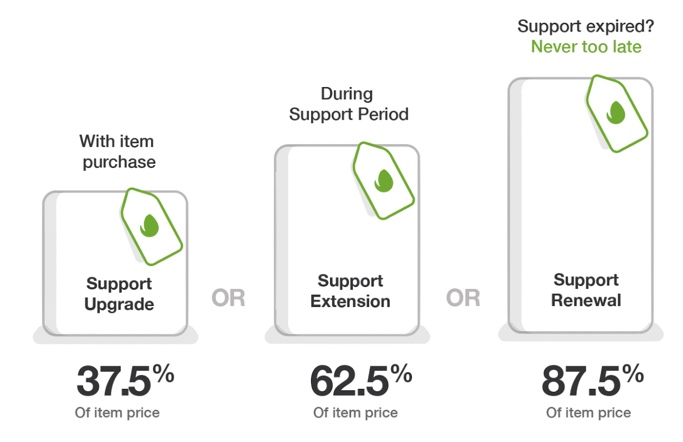Click the OR between Extension and Renewal
Screen dimensions: 683x442
(463, 298)
